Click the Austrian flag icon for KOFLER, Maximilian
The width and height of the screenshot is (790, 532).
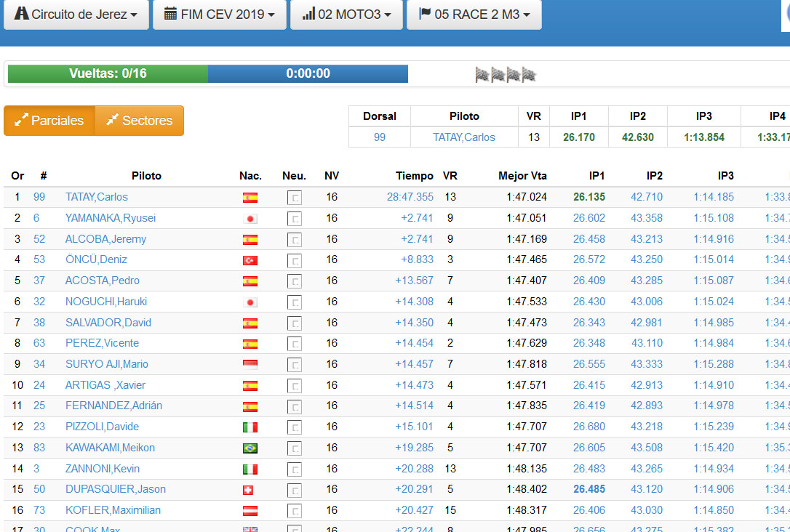click(250, 511)
